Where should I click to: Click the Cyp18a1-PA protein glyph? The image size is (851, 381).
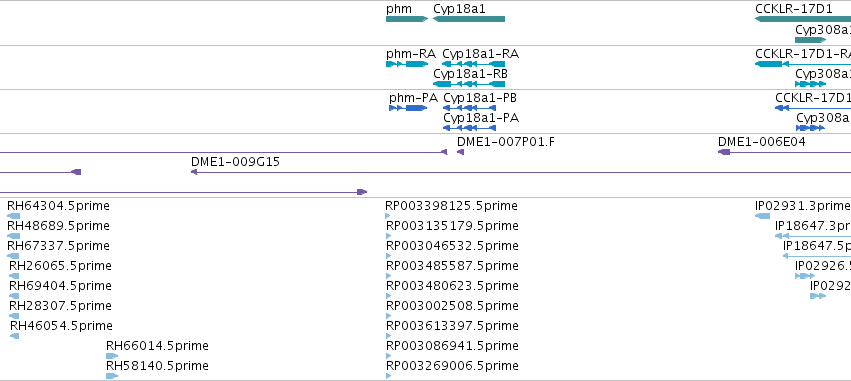(469, 128)
